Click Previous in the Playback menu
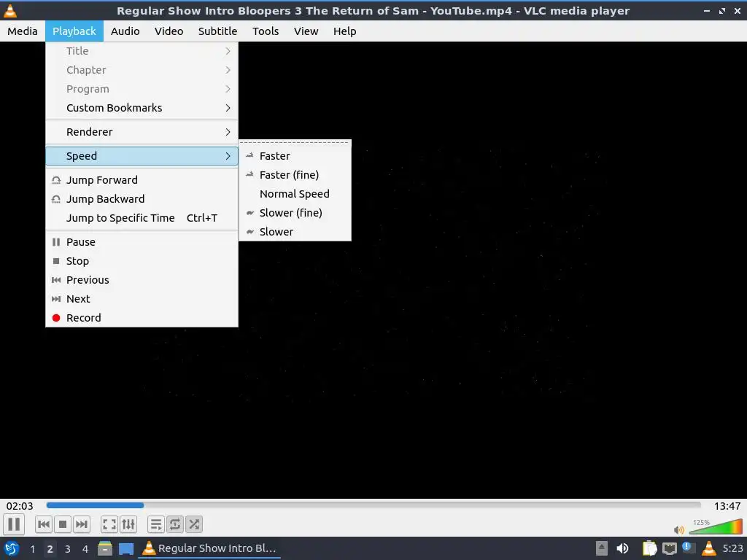747x560 pixels. (x=142, y=280)
